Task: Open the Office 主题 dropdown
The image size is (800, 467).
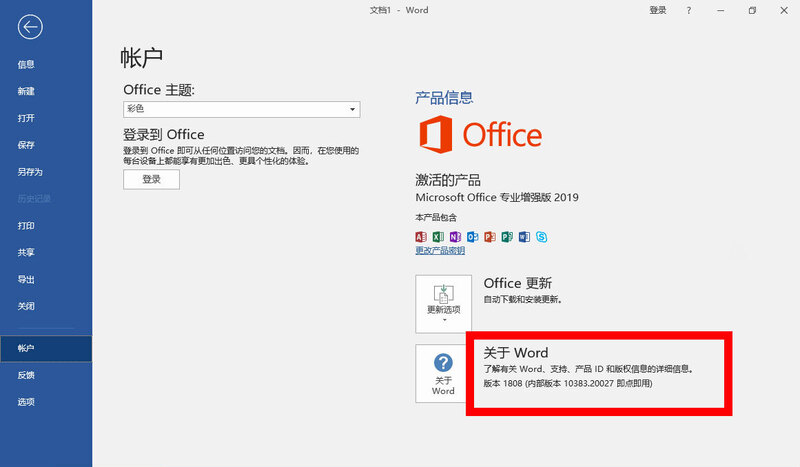Action: pyautogui.click(x=241, y=109)
